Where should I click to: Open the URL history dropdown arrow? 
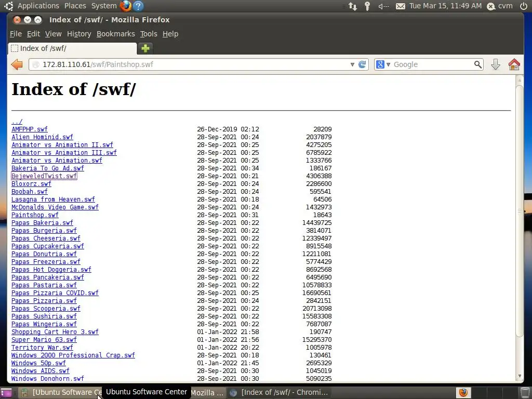click(352, 64)
